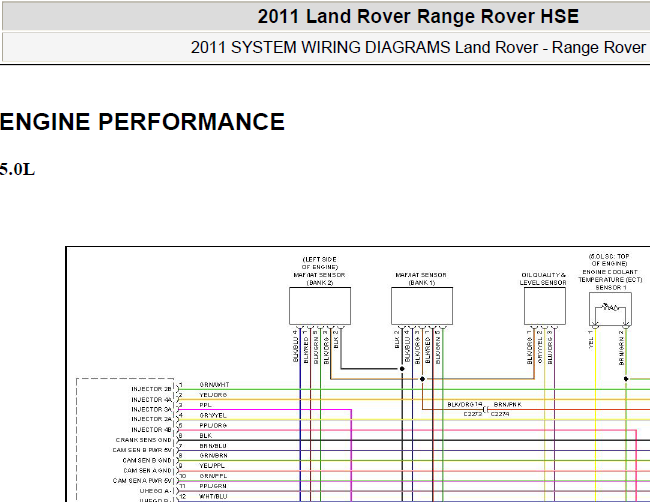Click the 'CRANK SENS GND' pin label
The image size is (650, 502).
click(x=143, y=440)
